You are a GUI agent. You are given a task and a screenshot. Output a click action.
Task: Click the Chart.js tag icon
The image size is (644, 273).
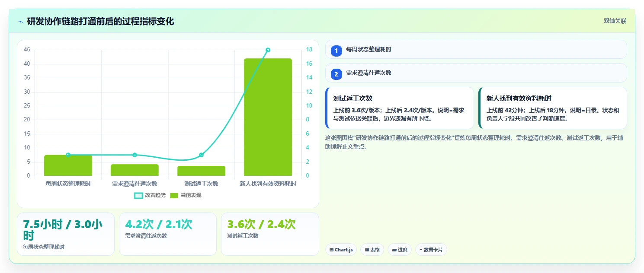point(331,250)
